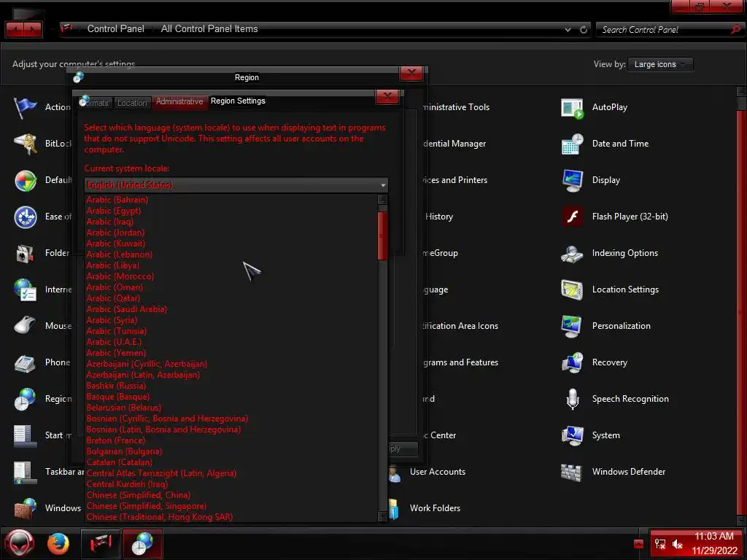Select Basque (Basque) locale
The height and width of the screenshot is (560, 747).
click(x=231, y=397)
